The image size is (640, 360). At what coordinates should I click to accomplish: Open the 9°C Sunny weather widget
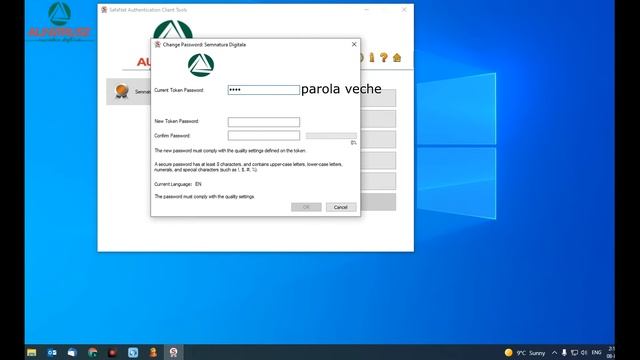pyautogui.click(x=524, y=353)
